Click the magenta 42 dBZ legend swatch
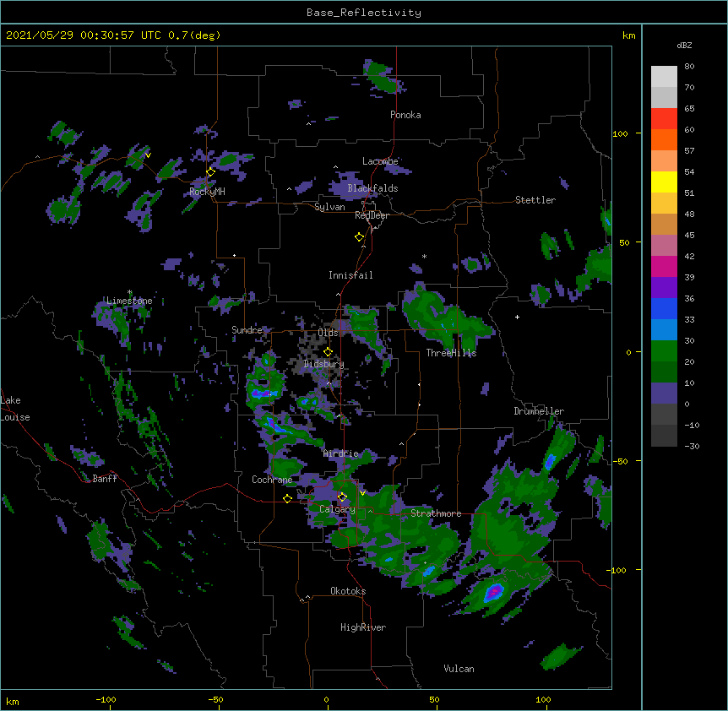This screenshot has height=711, width=728. coord(664,266)
